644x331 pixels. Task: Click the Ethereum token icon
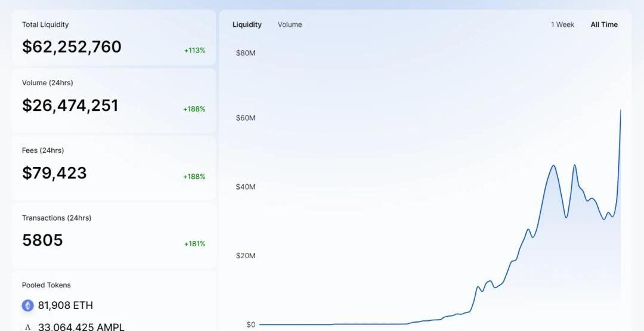[x=28, y=305]
